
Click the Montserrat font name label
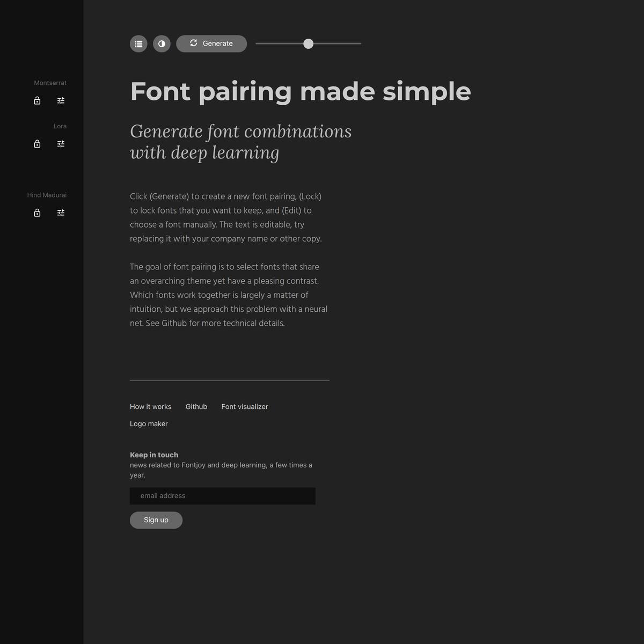50,83
